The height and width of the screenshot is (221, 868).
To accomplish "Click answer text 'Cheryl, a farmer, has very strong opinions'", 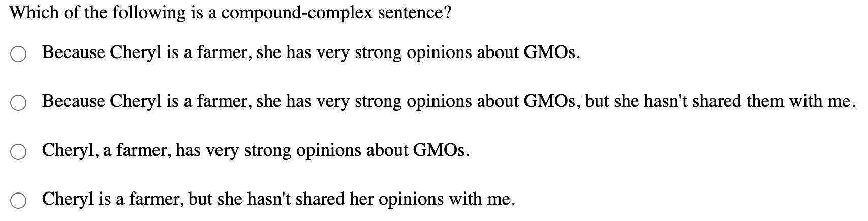I will tap(256, 151).
